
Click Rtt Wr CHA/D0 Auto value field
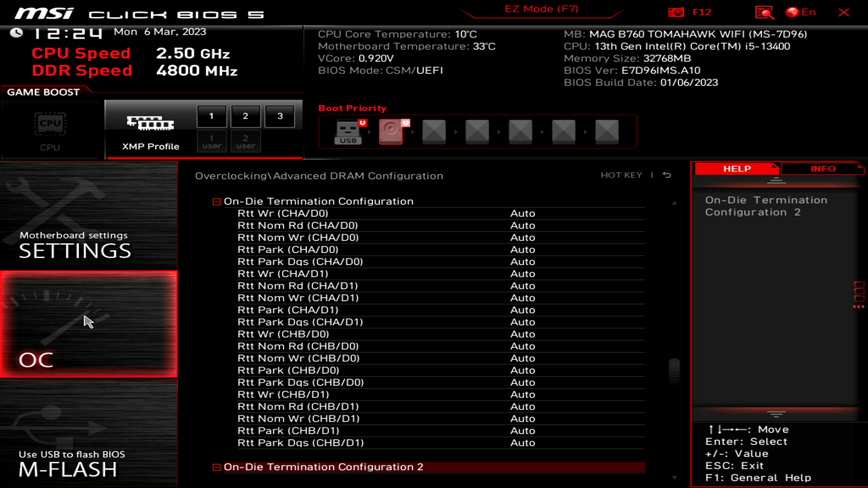click(x=522, y=213)
